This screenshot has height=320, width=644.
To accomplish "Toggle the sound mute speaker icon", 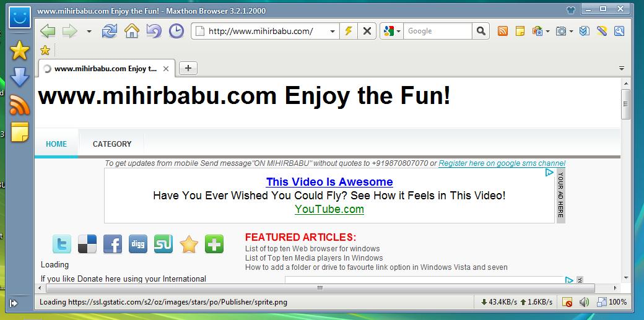I will pyautogui.click(x=585, y=302).
